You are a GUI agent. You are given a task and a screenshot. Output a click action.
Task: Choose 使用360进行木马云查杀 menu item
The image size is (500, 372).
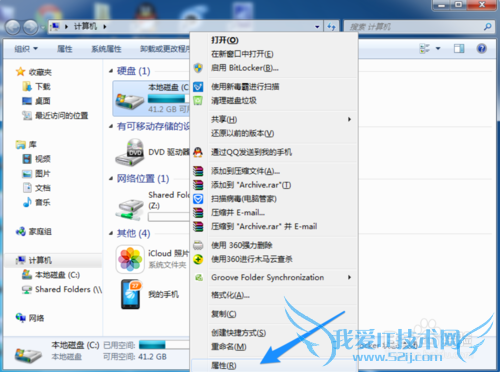click(x=274, y=259)
